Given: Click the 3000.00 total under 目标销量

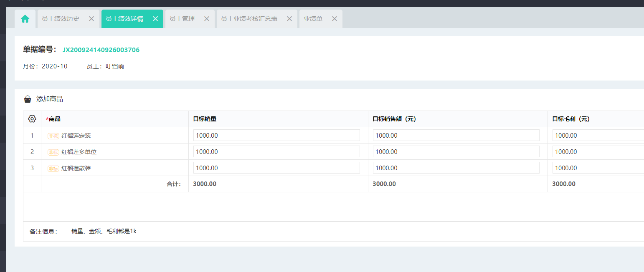Looking at the screenshot, I should (x=205, y=184).
